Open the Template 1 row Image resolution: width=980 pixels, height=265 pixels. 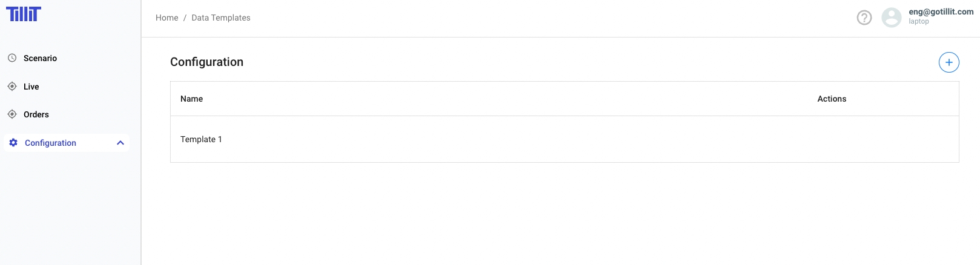pos(201,139)
